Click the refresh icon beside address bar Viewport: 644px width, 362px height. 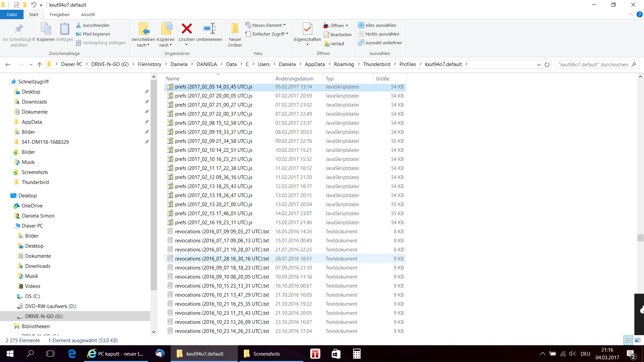pos(547,64)
